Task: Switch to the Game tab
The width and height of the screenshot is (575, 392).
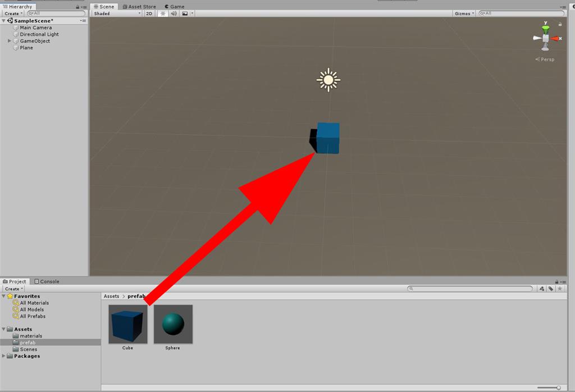Action: coord(175,7)
